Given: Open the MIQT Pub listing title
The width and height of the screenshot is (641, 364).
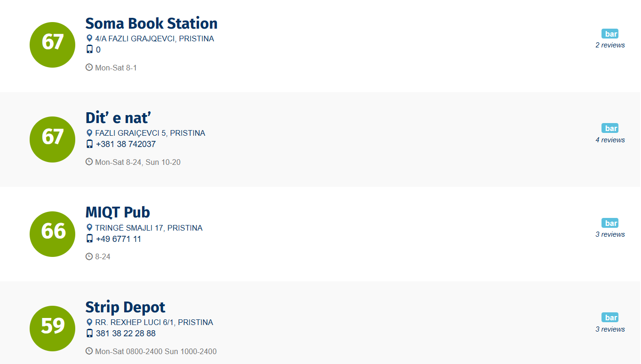Looking at the screenshot, I should pyautogui.click(x=118, y=212).
